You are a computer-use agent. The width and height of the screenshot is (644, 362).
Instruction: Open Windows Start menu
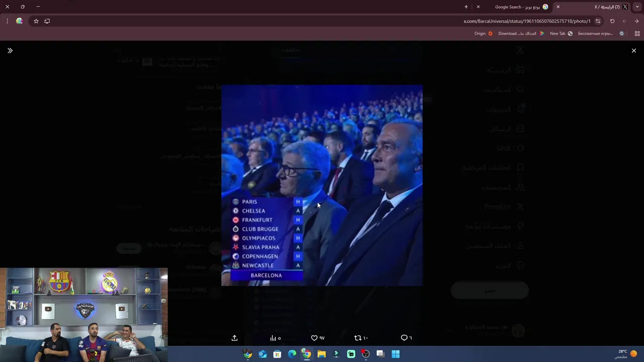pos(395,354)
